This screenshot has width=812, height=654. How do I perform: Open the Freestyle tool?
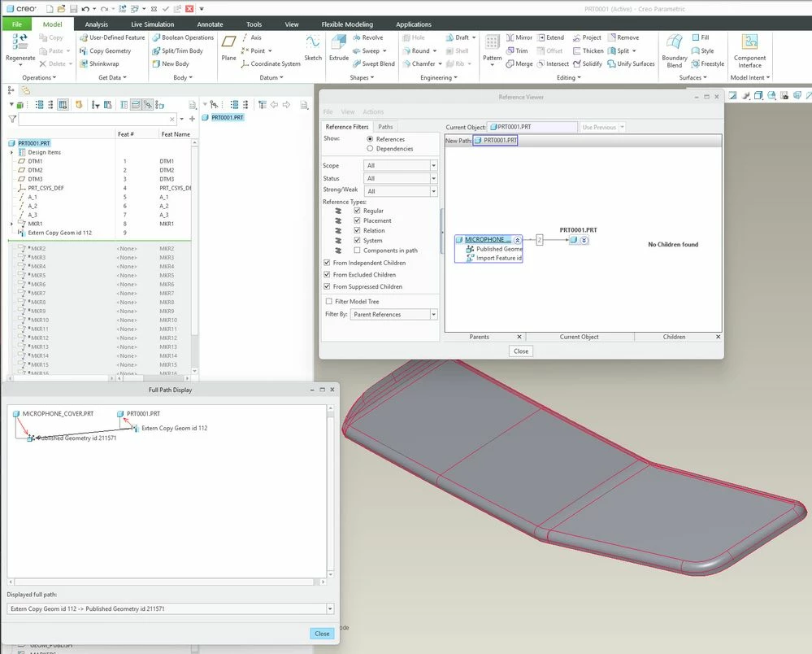[x=707, y=63]
